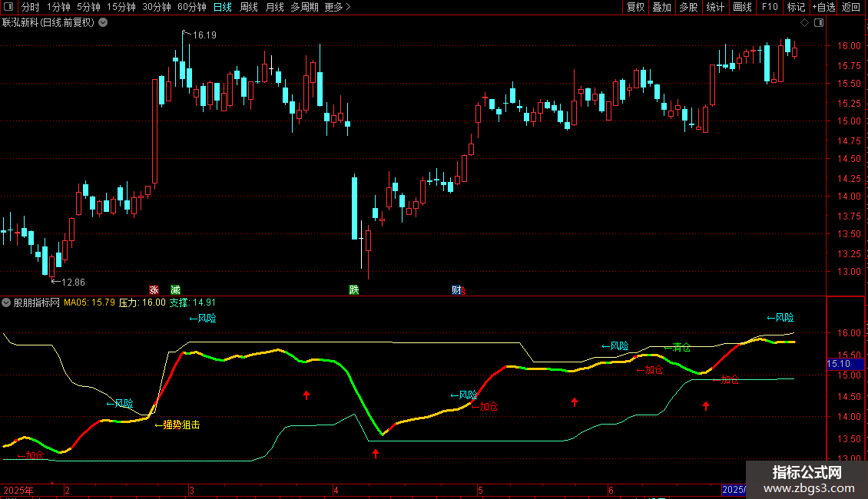
Task: Click month 5 on the time axis
Action: [x=481, y=490]
